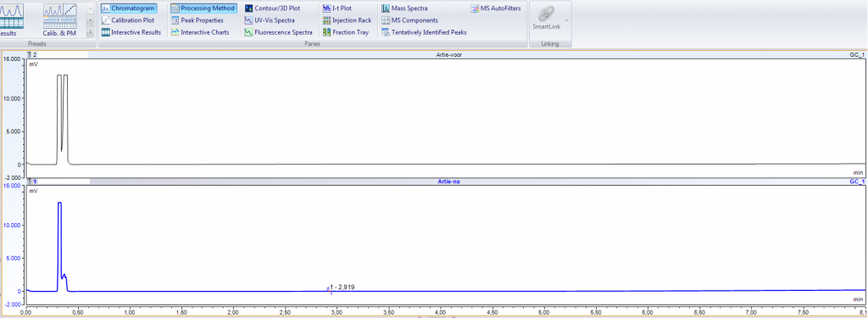Screen dimensions: 868x318
Task: Open the Mass Spectra pane
Action: (x=404, y=8)
